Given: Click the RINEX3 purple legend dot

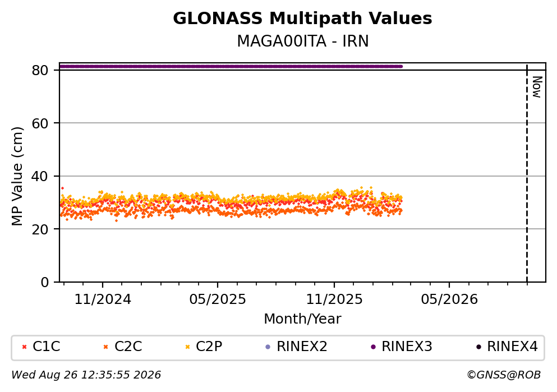Looking at the screenshot, I should [x=373, y=347].
